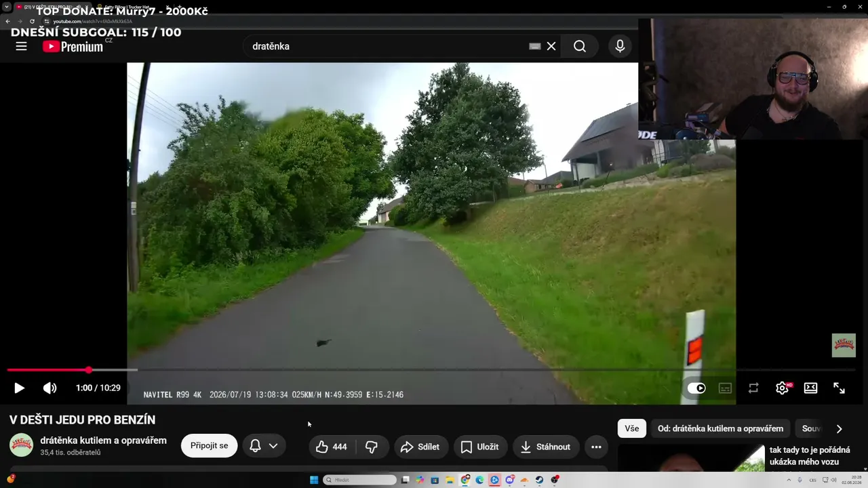Reload the page in the browser
Image resolution: width=868 pixels, height=488 pixels.
[x=32, y=21]
